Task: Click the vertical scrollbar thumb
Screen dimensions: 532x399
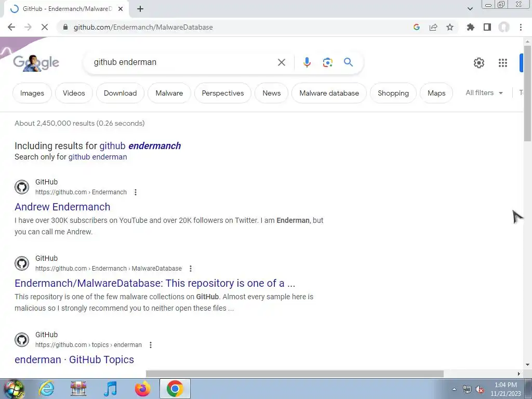Action: tap(527, 93)
